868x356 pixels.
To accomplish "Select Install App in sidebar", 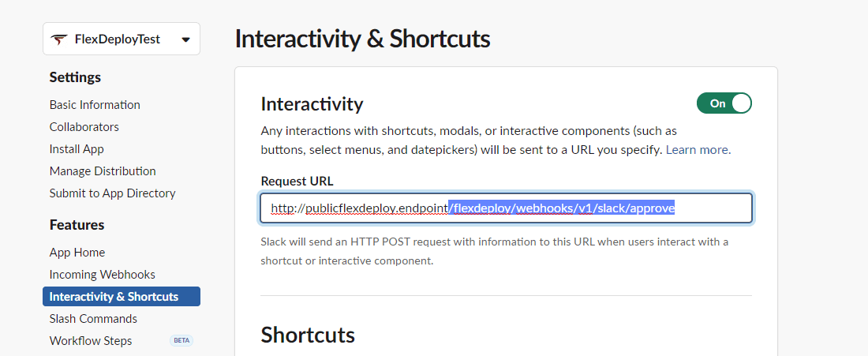I will 77,149.
